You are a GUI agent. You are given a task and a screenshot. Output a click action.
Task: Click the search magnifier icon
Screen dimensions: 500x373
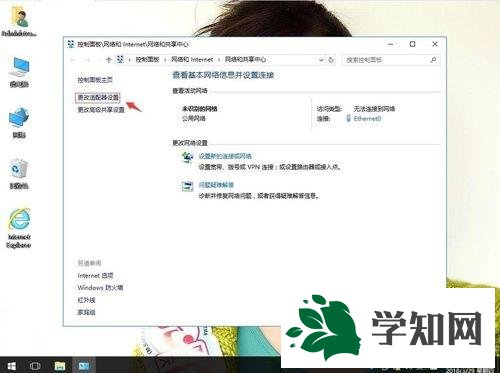(433, 60)
